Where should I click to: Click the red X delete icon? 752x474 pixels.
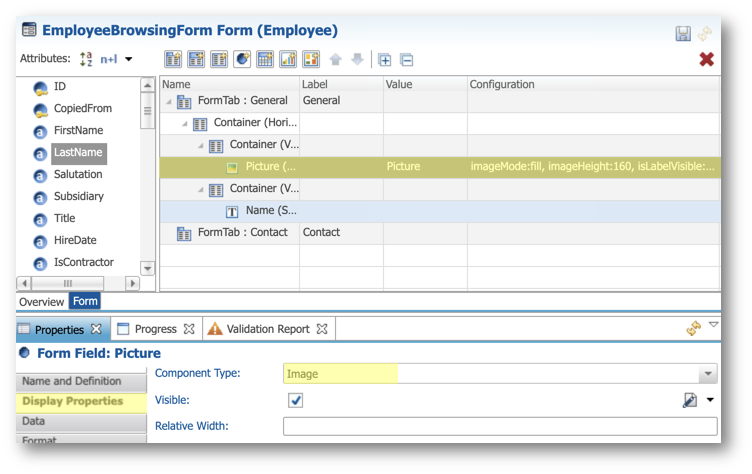pyautogui.click(x=706, y=59)
